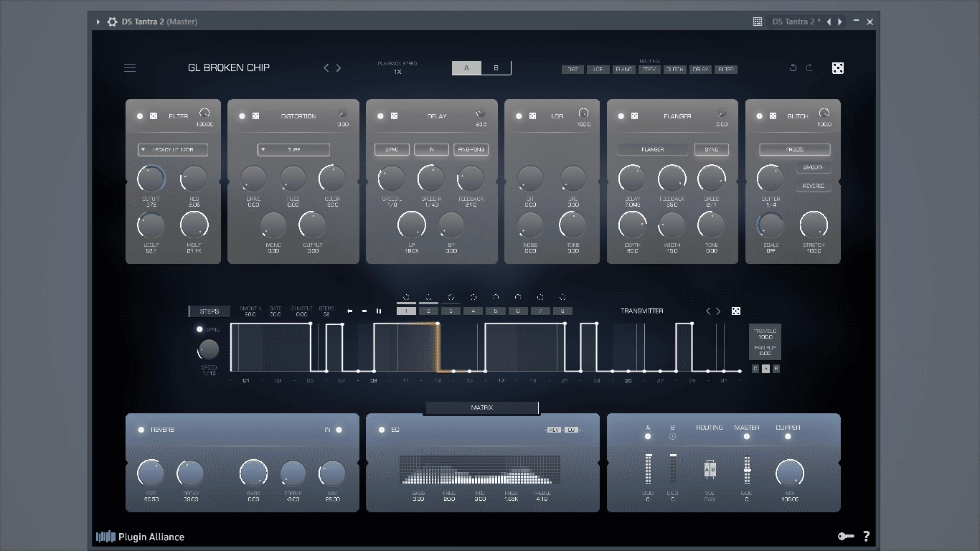This screenshot has height=551, width=980.
Task: Expand the plugin title bar menu arrow
Action: tap(98, 22)
